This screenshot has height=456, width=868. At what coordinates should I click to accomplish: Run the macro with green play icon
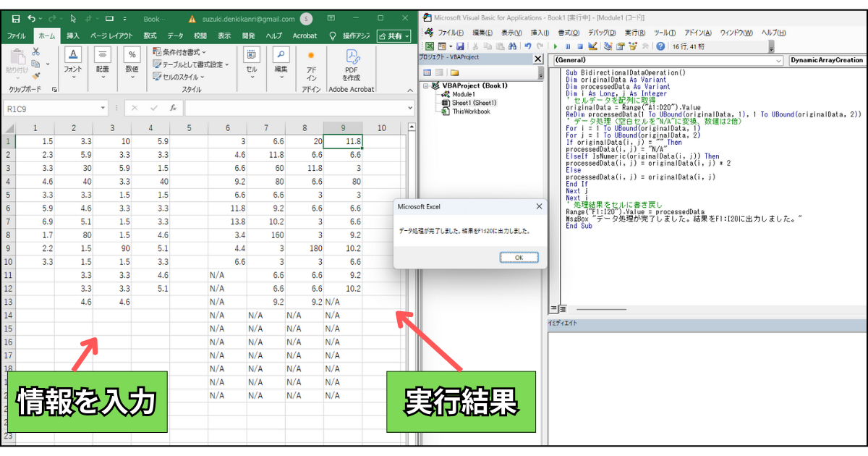point(556,46)
